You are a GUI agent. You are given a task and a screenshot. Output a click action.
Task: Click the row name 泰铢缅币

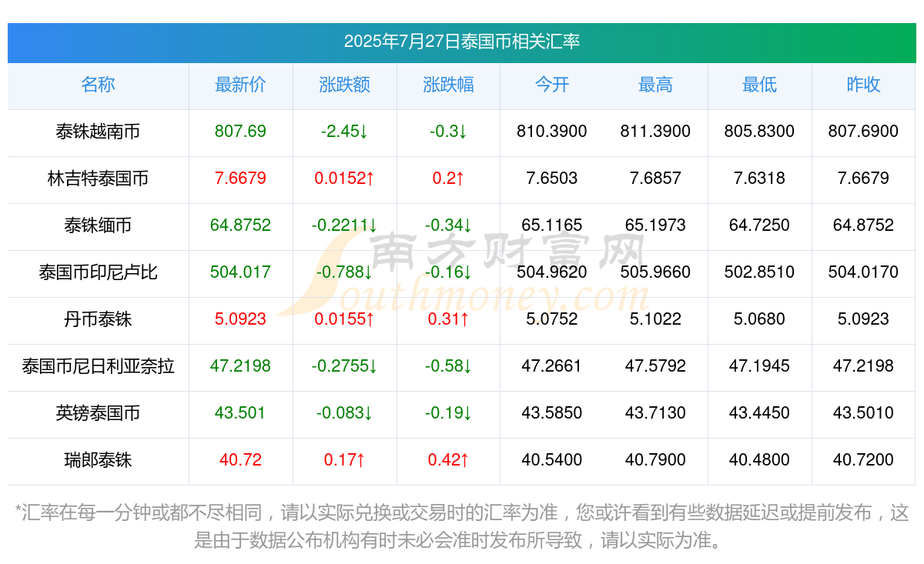click(98, 225)
